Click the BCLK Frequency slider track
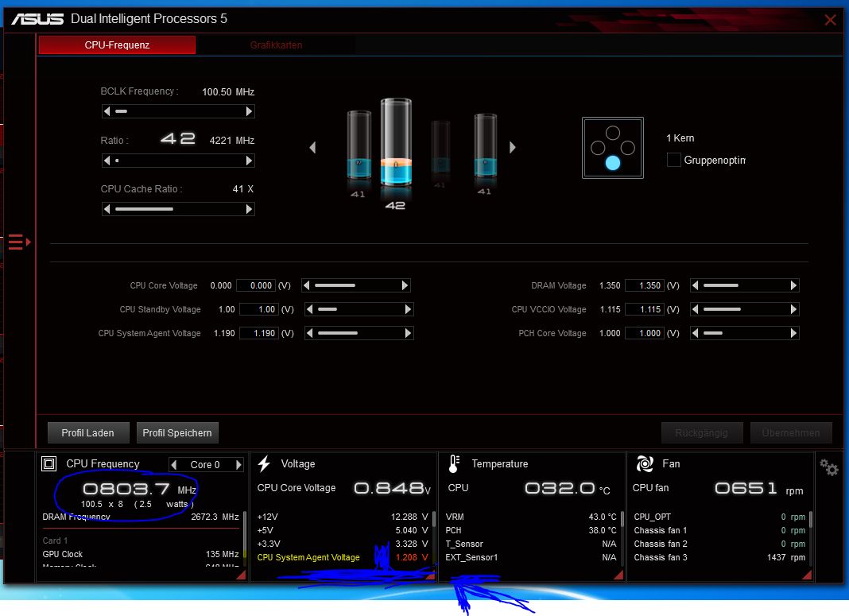Viewport: 849px width, 616px height. tap(178, 111)
